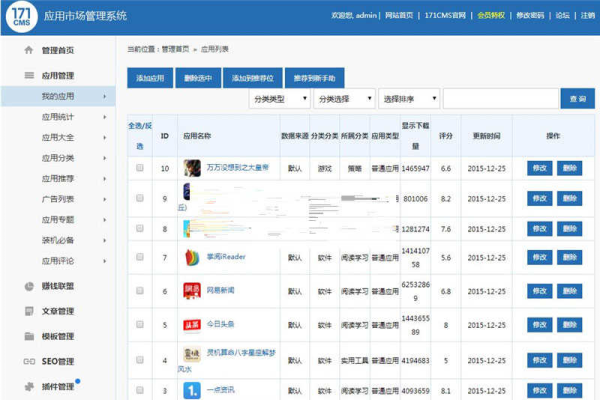Open the 分类类型 dropdown
This screenshot has width=600, height=400.
coord(279,99)
